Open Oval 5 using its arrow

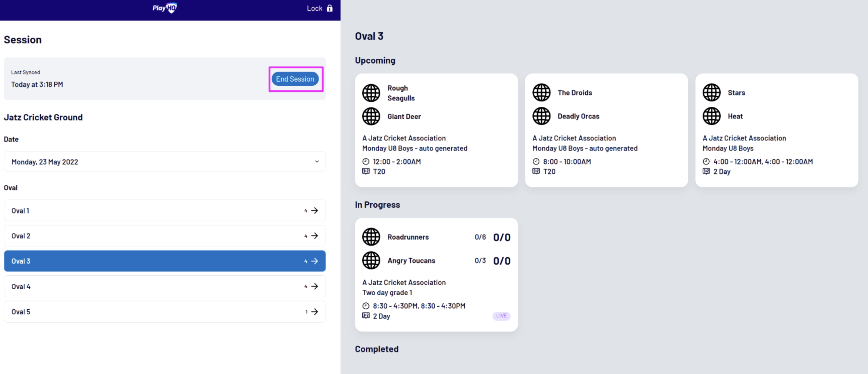point(314,312)
